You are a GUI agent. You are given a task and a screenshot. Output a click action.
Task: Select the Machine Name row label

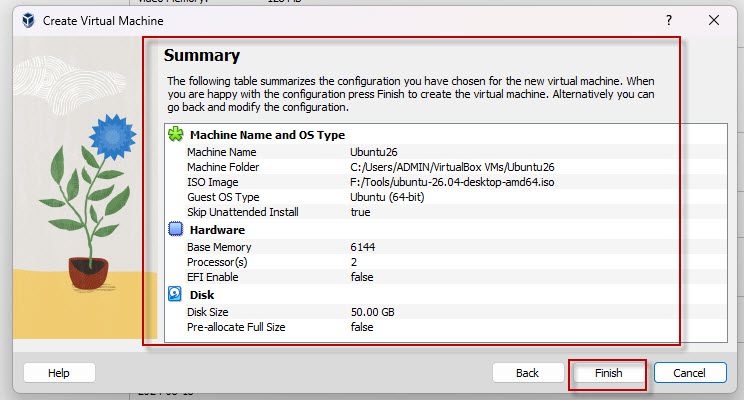222,152
